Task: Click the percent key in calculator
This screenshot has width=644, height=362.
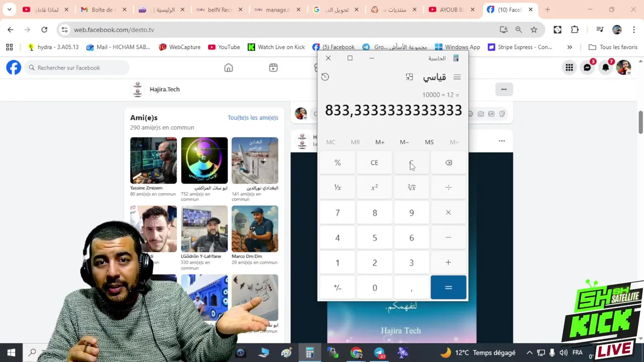Action: (x=338, y=162)
